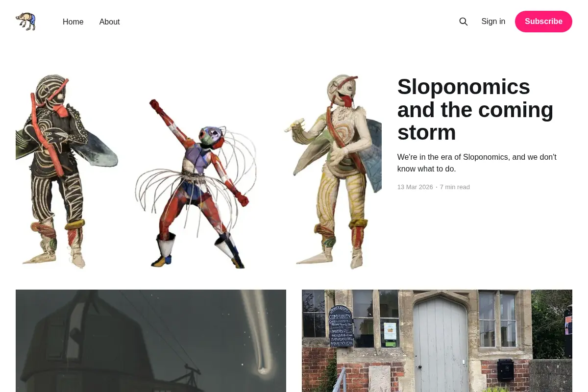Click the site logo creature icon
Image resolution: width=588 pixels, height=392 pixels.
pyautogui.click(x=26, y=22)
